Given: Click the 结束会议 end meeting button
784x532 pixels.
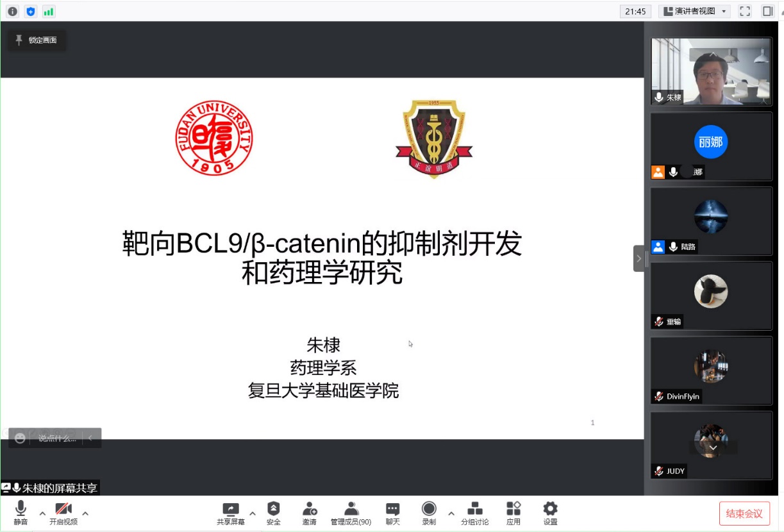Looking at the screenshot, I should (x=744, y=513).
